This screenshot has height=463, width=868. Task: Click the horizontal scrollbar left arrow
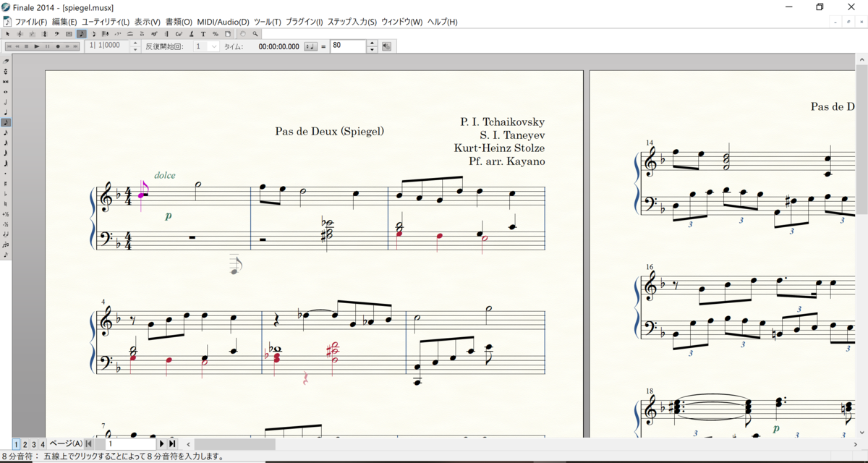[x=189, y=444]
